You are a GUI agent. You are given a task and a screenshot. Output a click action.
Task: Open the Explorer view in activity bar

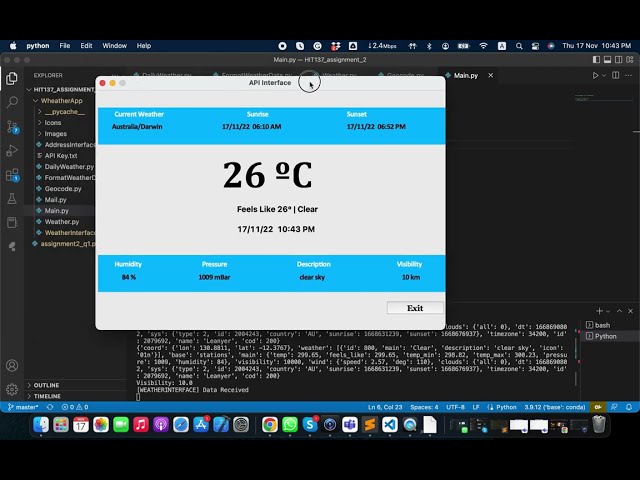(x=12, y=78)
